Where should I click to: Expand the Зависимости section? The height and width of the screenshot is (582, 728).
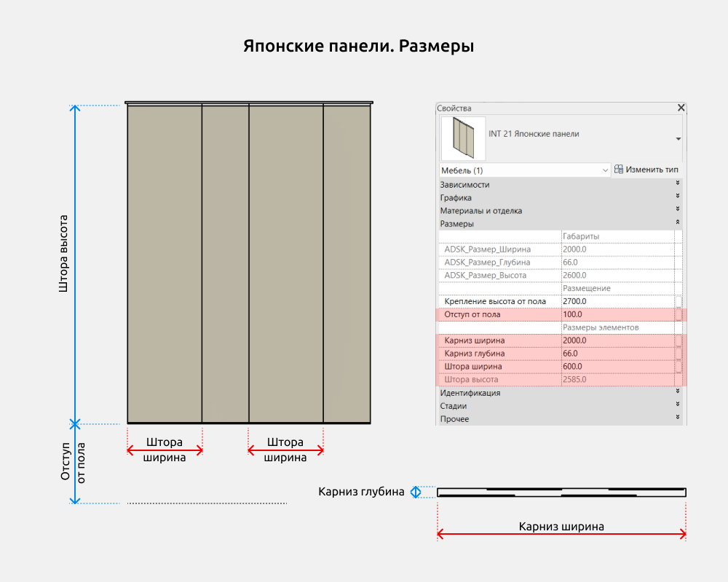point(677,183)
